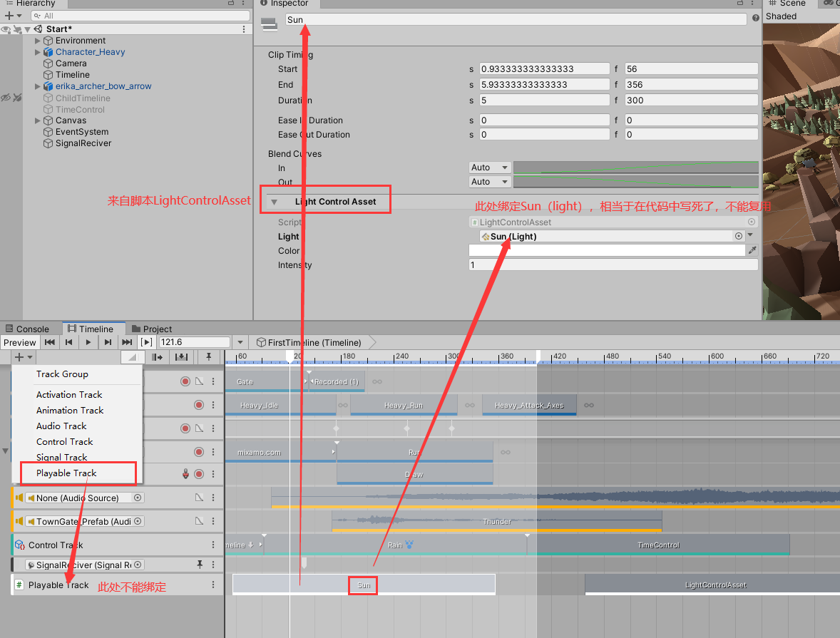
Task: Toggle Preview mode in the Timeline panel
Action: [19, 342]
